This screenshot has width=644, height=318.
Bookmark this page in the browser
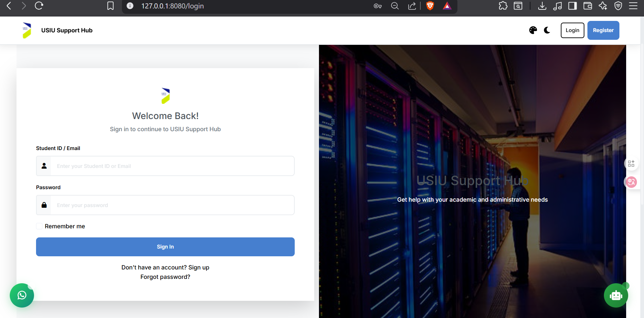110,6
